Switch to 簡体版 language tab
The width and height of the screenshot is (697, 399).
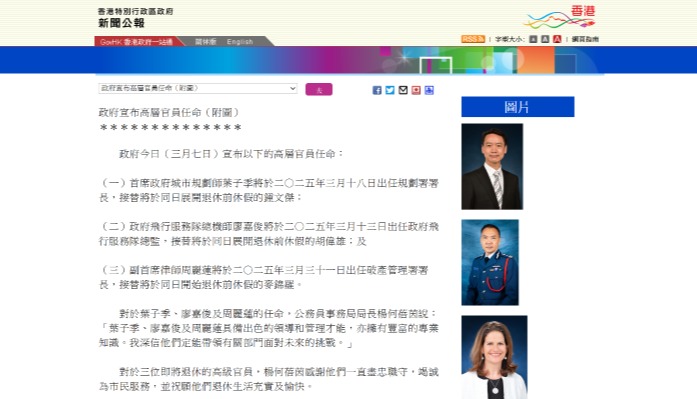(x=205, y=42)
